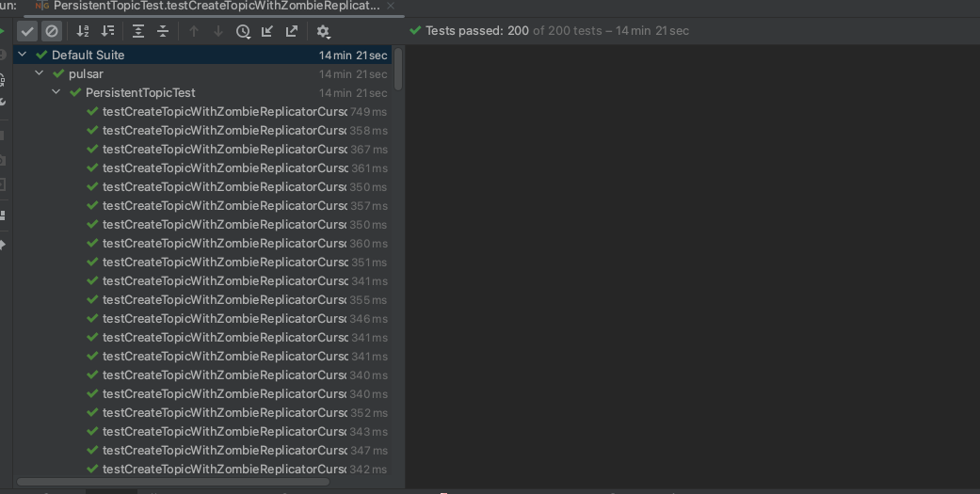980x494 pixels.
Task: Click the 14 min 21 sec duration of PersistentTopicTest
Action: (x=353, y=92)
